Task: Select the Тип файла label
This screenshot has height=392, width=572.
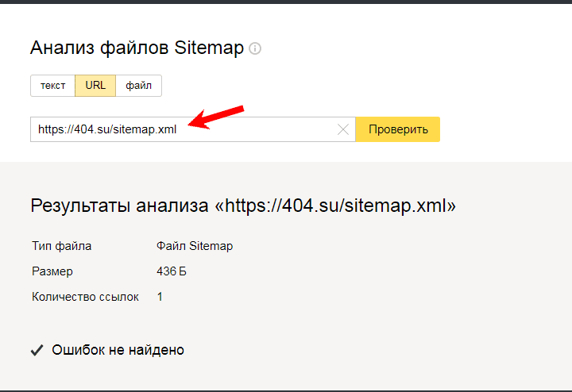Action: click(62, 246)
